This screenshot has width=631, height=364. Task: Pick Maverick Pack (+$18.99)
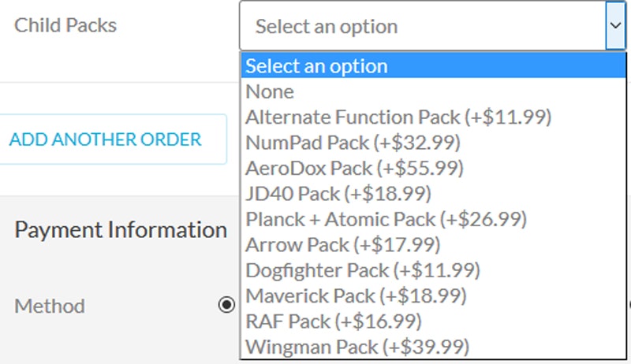coord(356,295)
